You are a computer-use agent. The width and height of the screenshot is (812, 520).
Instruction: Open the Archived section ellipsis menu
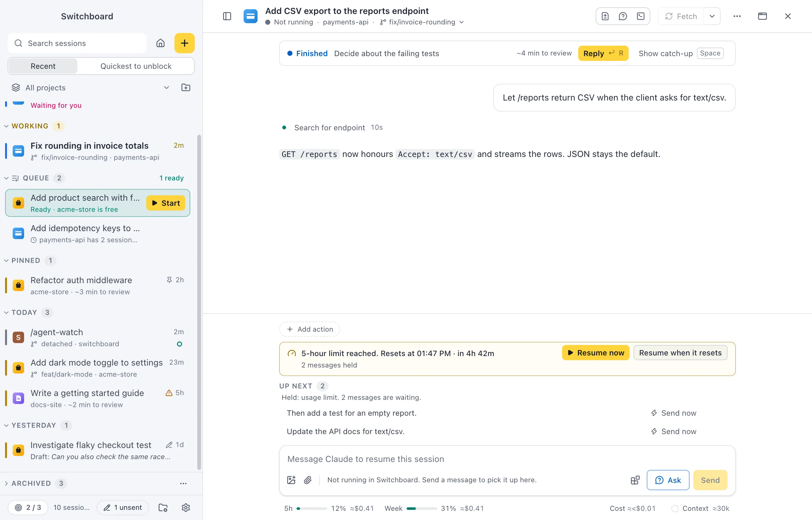coord(183,484)
